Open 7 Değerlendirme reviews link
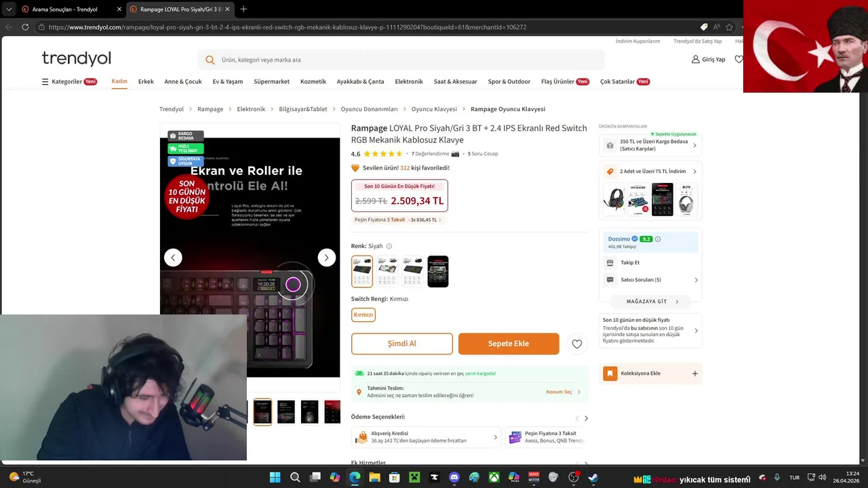868x488 pixels. click(x=431, y=154)
